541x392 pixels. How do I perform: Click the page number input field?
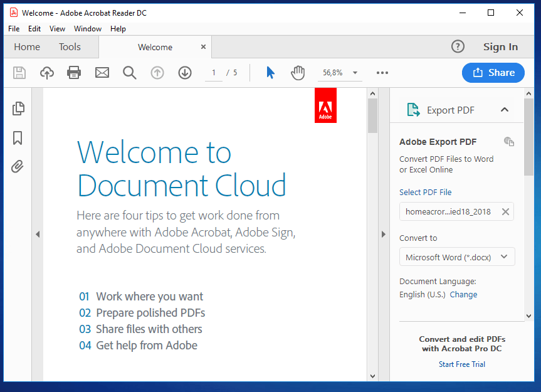(x=213, y=73)
